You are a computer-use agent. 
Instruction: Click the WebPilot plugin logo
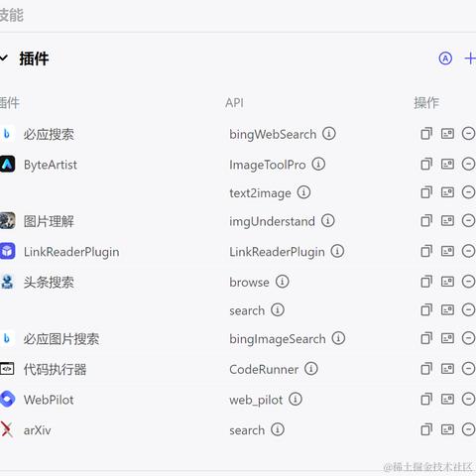pyautogui.click(x=7, y=399)
